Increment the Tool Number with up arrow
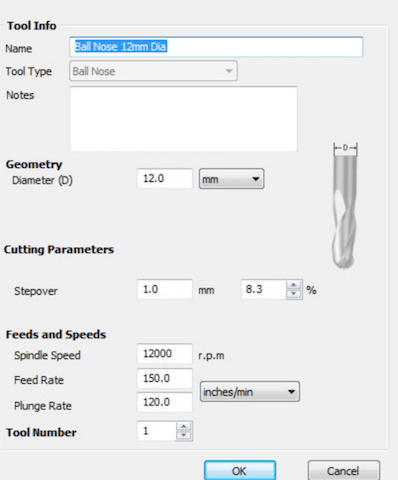 coord(184,427)
